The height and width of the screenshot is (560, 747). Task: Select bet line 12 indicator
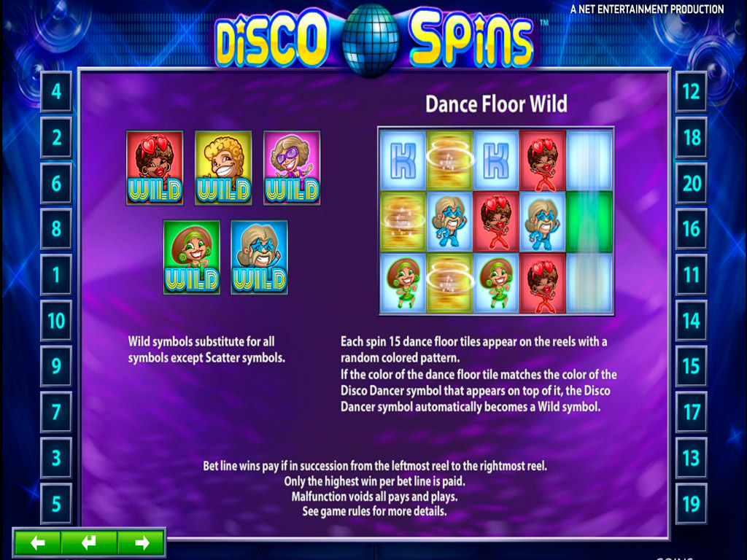(691, 91)
